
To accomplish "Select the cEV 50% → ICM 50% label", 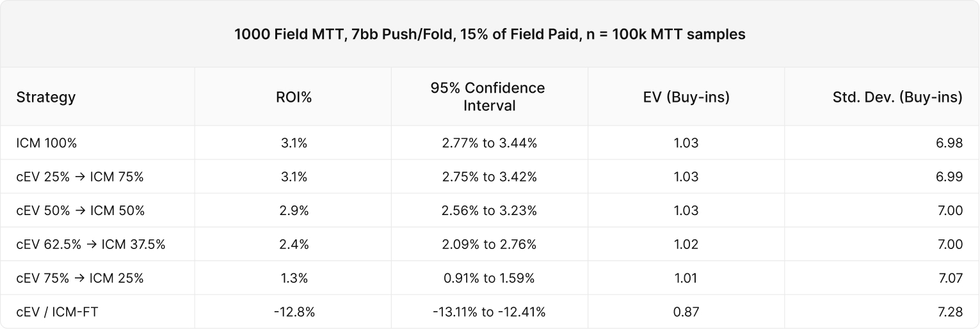I will (80, 211).
